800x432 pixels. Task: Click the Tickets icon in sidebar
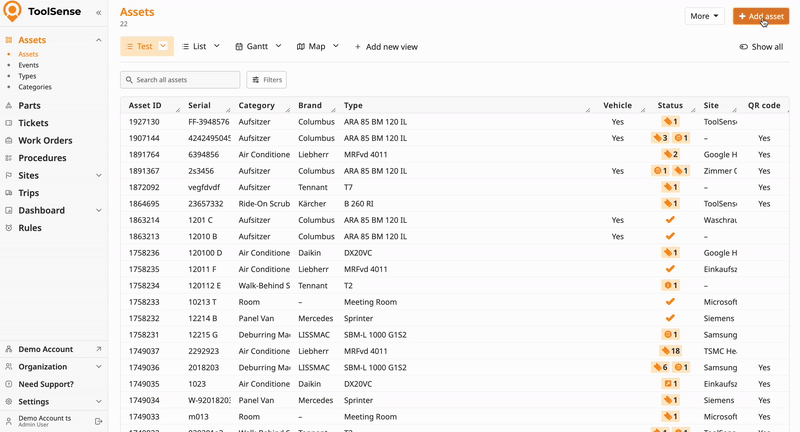click(x=9, y=123)
